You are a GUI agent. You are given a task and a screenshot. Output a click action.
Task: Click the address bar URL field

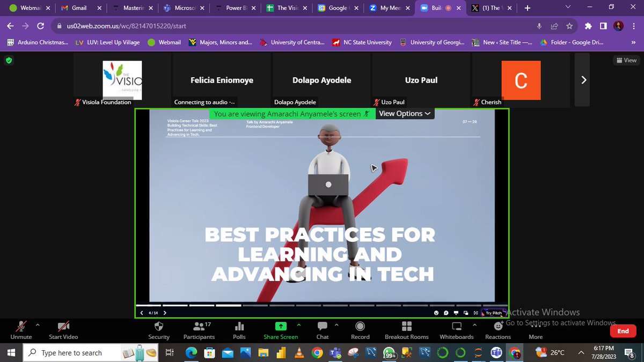tap(287, 26)
